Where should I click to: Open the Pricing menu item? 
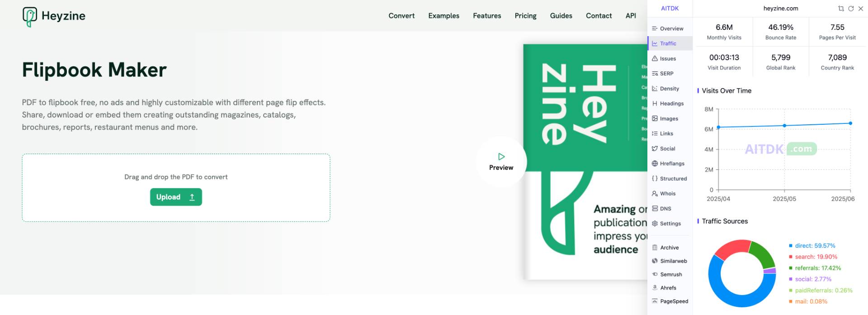tap(525, 15)
